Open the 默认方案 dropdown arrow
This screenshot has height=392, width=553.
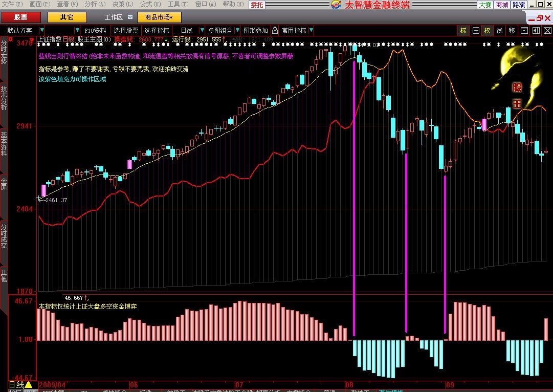pyautogui.click(x=42, y=30)
